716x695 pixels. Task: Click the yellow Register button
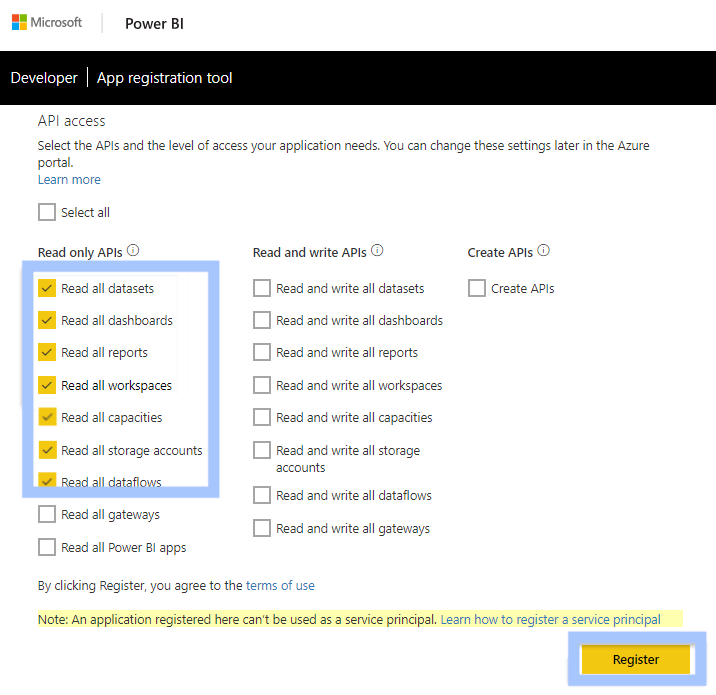pos(636,659)
